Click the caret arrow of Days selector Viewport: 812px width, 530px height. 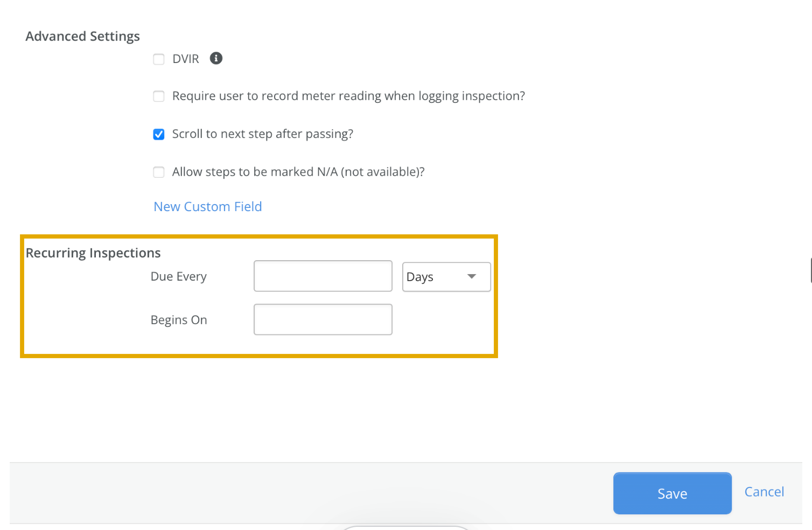pos(472,276)
